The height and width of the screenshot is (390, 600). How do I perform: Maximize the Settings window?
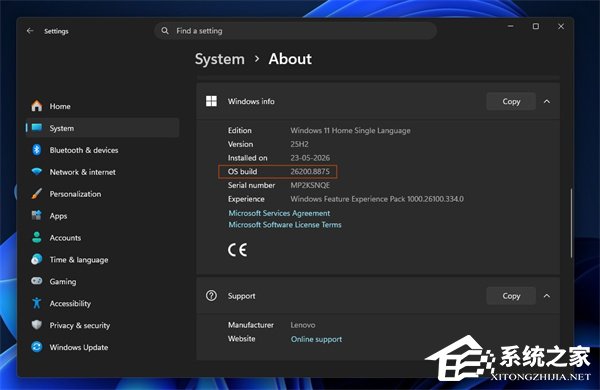(536, 26)
